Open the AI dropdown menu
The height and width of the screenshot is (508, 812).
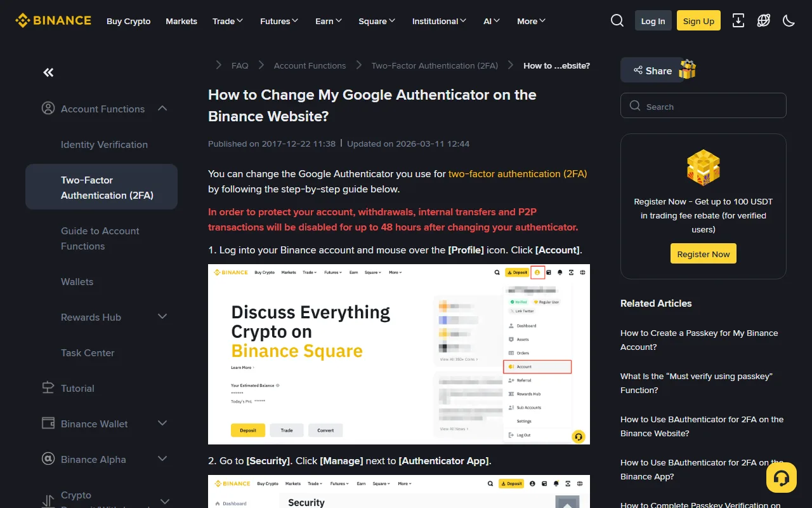click(x=492, y=21)
